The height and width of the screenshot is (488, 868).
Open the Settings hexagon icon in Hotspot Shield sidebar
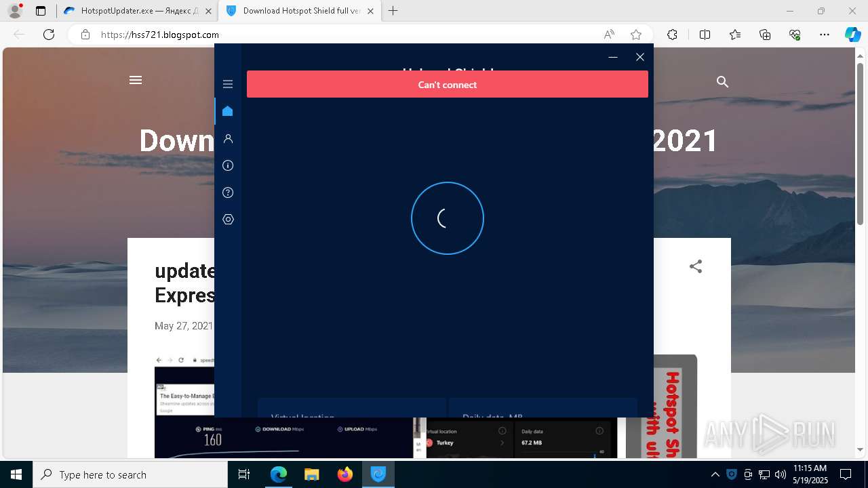pos(228,220)
